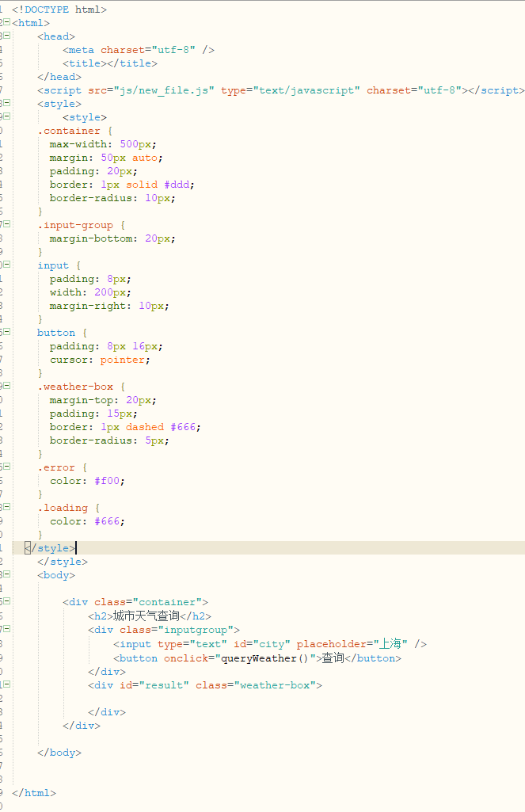Image resolution: width=525 pixels, height=812 pixels.
Task: Click the cursor: pointer declaration
Action: [100, 360]
